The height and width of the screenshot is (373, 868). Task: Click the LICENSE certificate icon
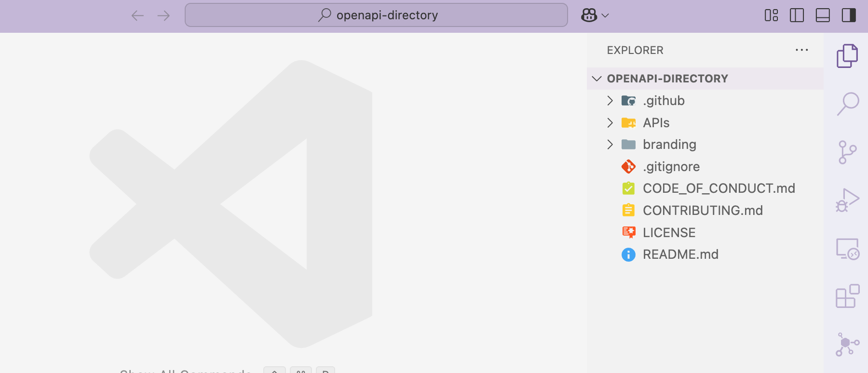tap(628, 232)
